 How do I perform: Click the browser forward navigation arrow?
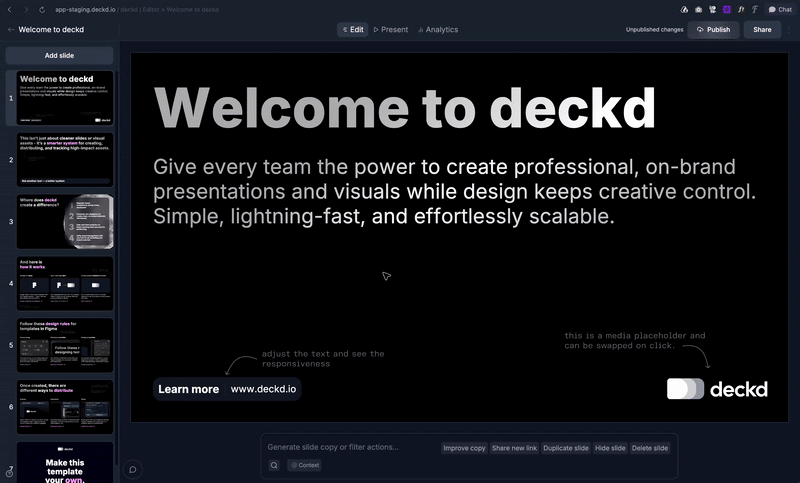coord(26,9)
